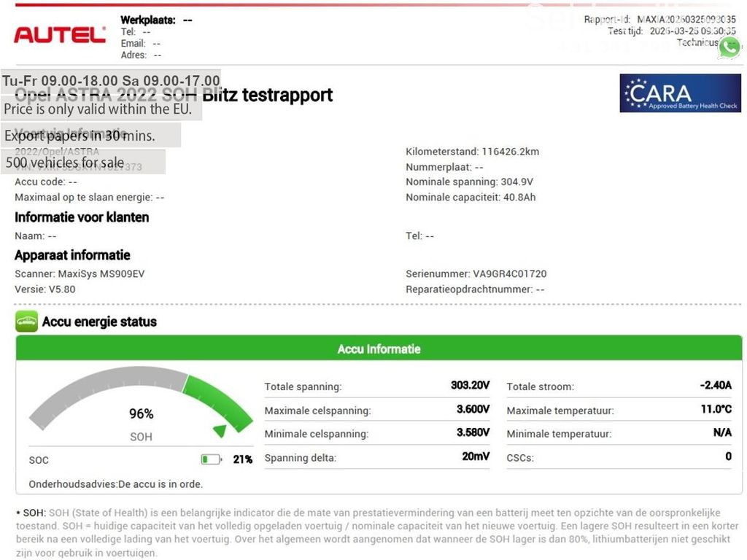
Task: Click the green WhatsApp icon
Action: click(728, 47)
